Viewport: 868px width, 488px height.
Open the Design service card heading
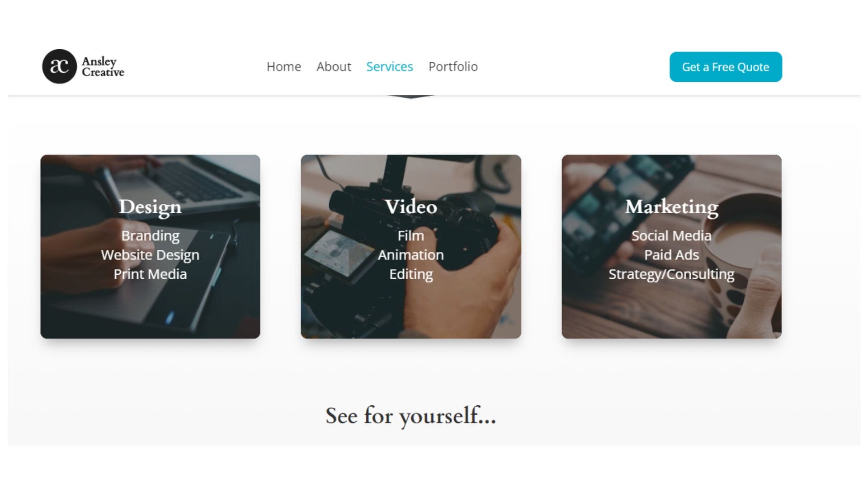(150, 207)
